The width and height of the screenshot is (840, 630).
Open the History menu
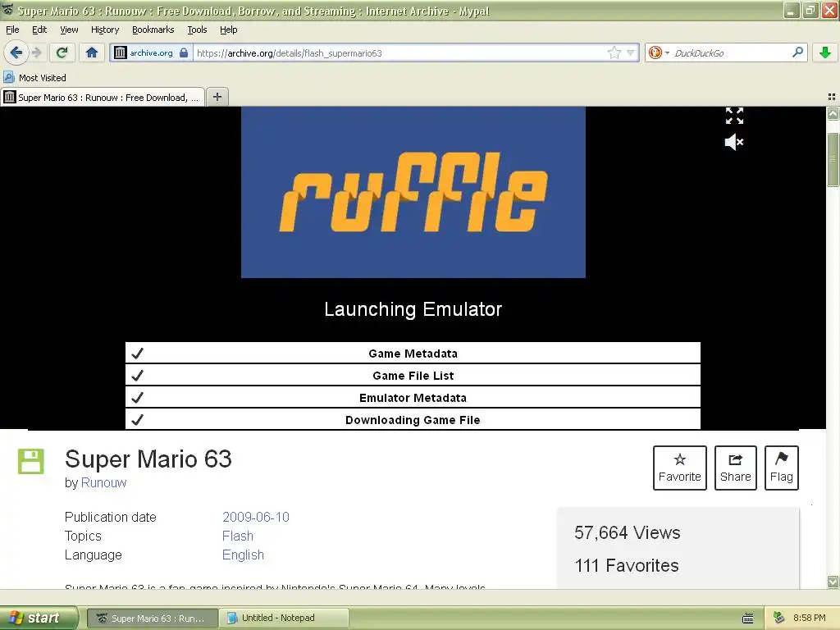104,30
